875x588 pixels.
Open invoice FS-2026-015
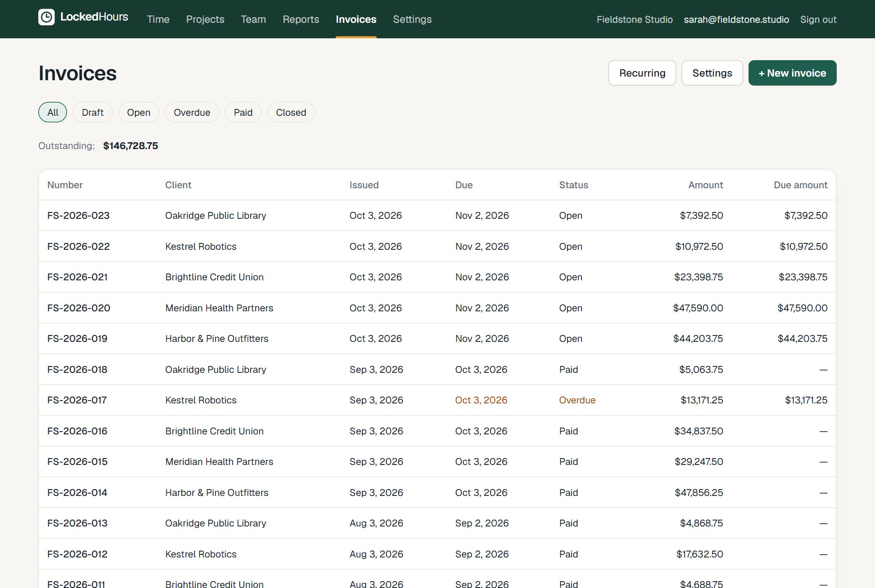[x=77, y=462]
